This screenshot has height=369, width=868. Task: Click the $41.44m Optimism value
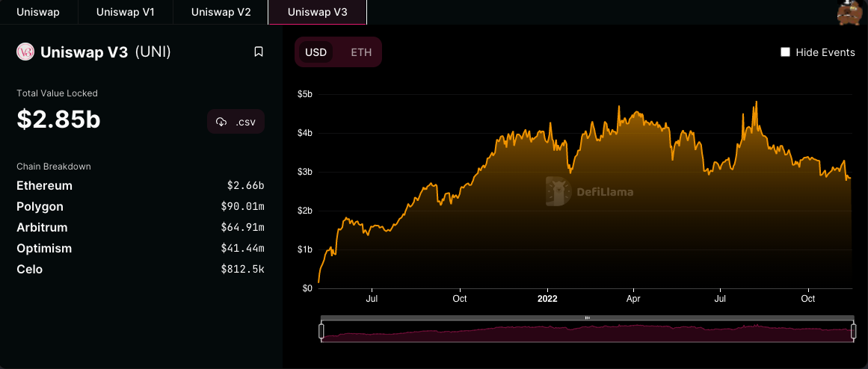pyautogui.click(x=242, y=249)
